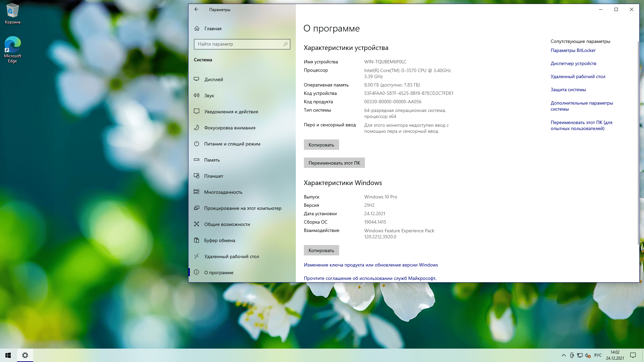Click the Clipboard (Буфер обмена) icon
Viewport: 644px width, 362px height.
(x=197, y=240)
